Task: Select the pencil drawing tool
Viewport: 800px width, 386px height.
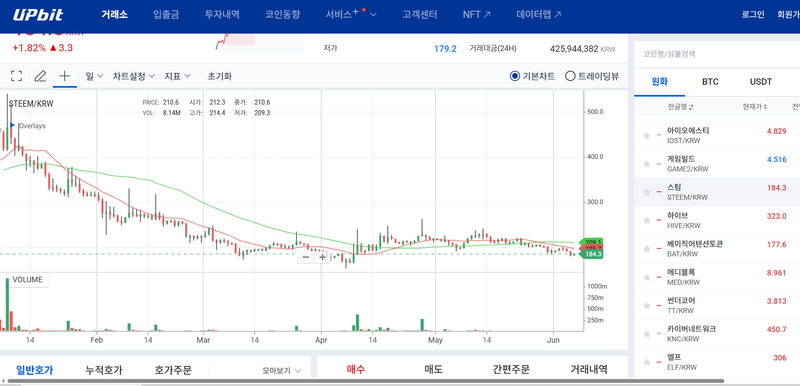Action: pos(40,76)
